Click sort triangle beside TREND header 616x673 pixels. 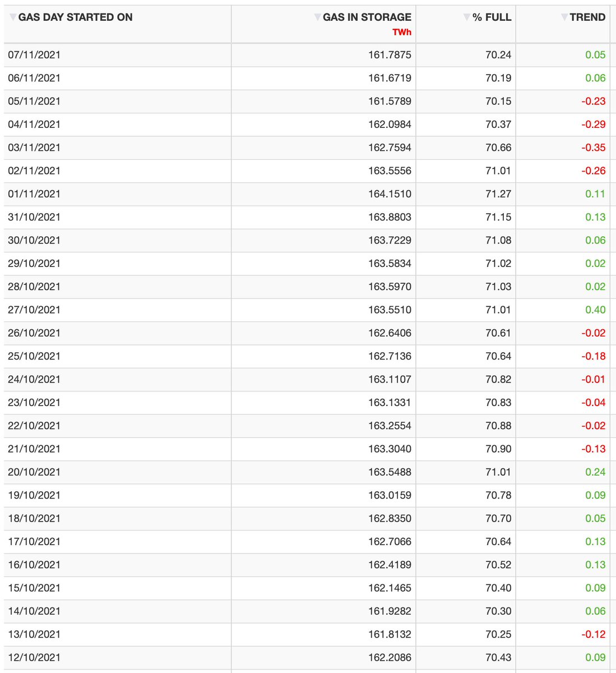564,17
